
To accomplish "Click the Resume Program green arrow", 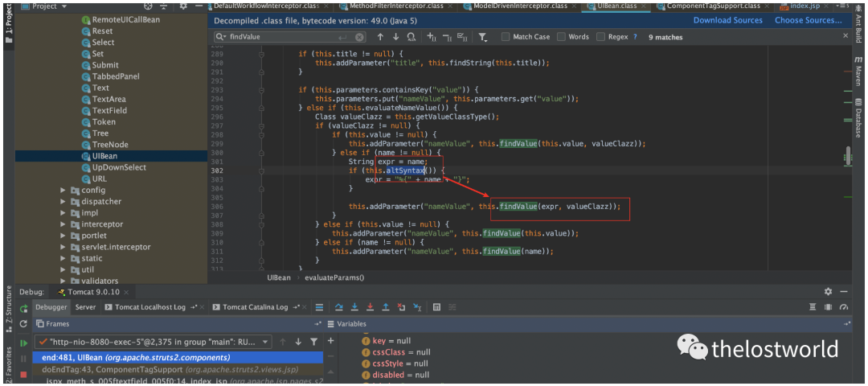I will [23, 343].
